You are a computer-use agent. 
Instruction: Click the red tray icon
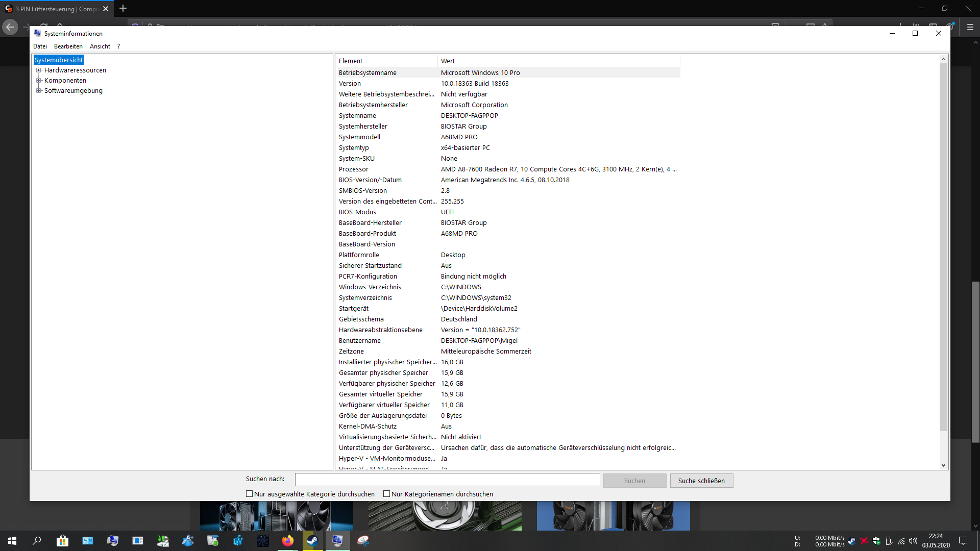pyautogui.click(x=864, y=541)
